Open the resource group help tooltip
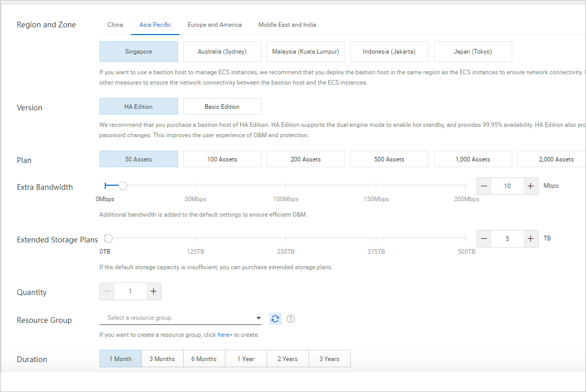The height and width of the screenshot is (392, 586). [x=290, y=319]
